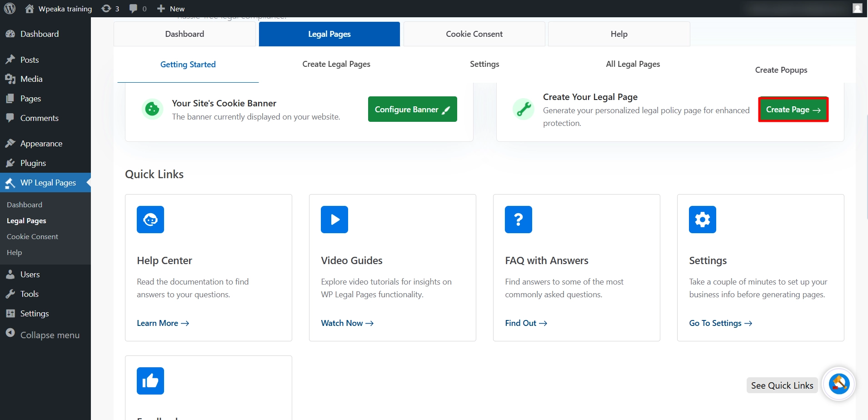Click the Collapse menu arrow icon
Image resolution: width=868 pixels, height=420 pixels.
click(10, 333)
